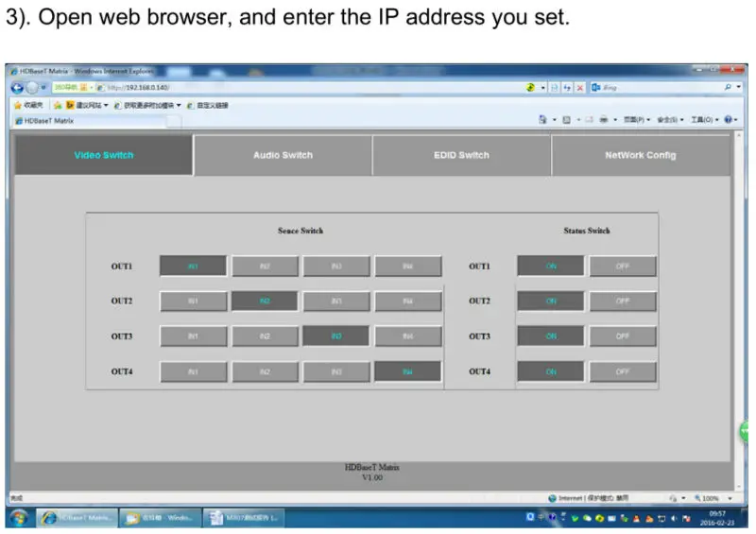Open the custom links (自定义链接) favorites link
The width and height of the screenshot is (756, 534).
click(207, 105)
